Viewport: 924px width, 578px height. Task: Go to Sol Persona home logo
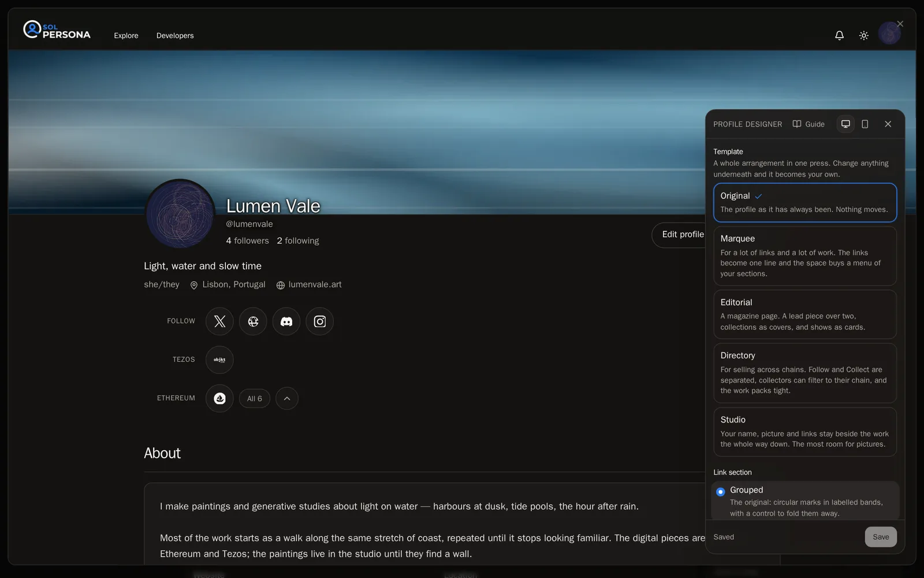[57, 31]
